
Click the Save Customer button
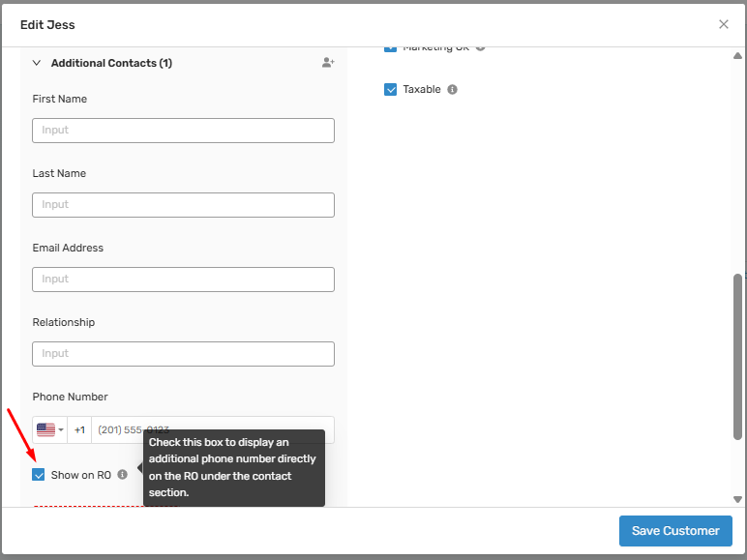(675, 530)
